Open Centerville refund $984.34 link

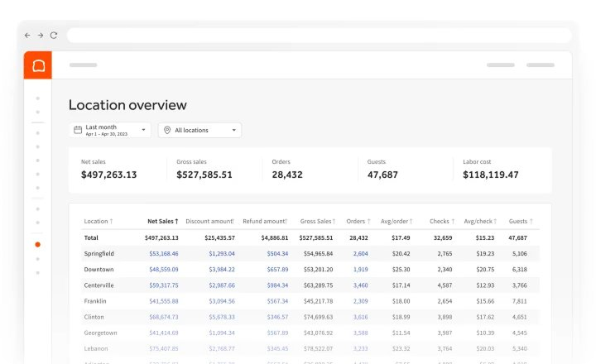[x=277, y=285]
